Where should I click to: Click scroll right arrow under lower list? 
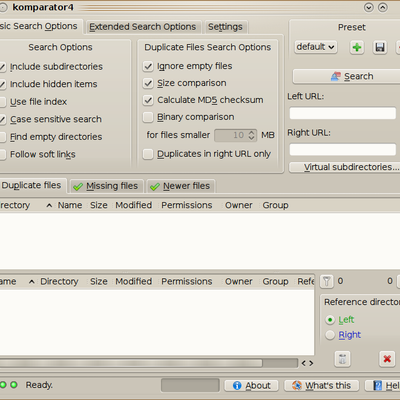(x=311, y=363)
